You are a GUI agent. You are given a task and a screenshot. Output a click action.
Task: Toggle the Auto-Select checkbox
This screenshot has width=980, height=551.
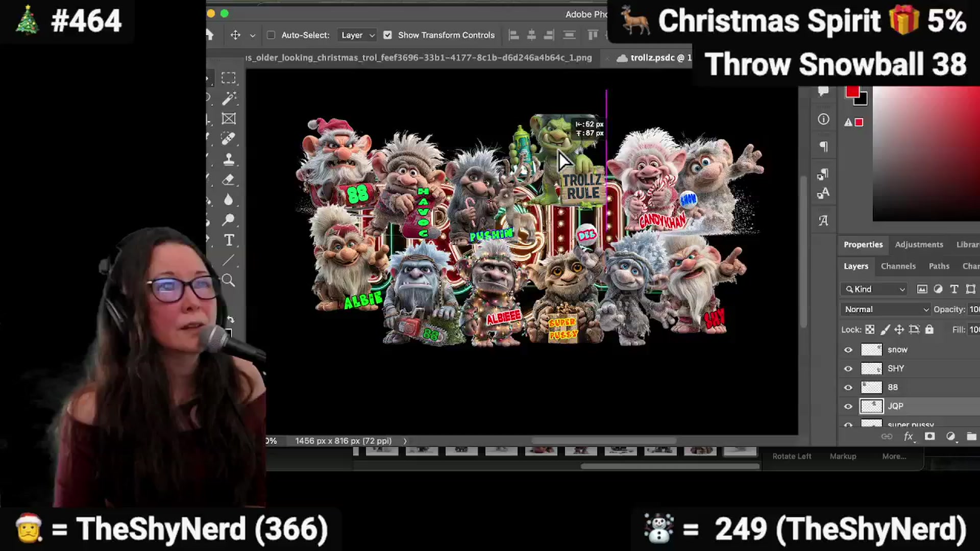(271, 35)
